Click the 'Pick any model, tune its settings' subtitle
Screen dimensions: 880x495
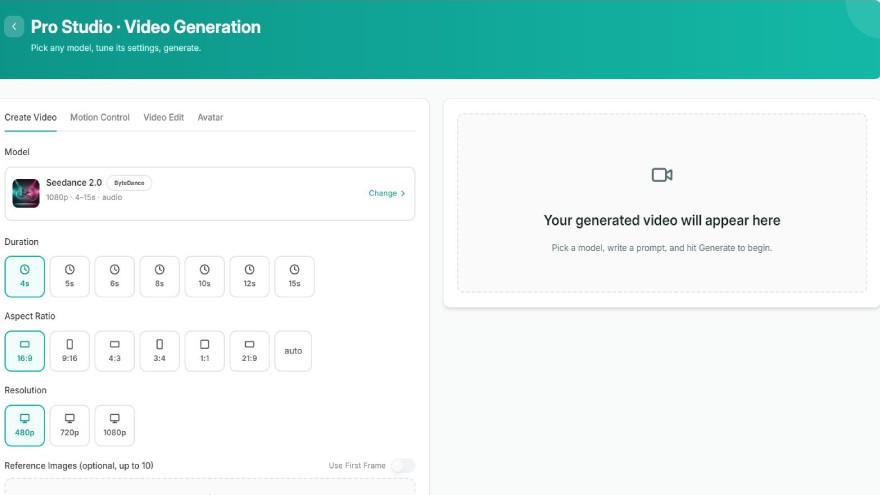click(x=116, y=48)
